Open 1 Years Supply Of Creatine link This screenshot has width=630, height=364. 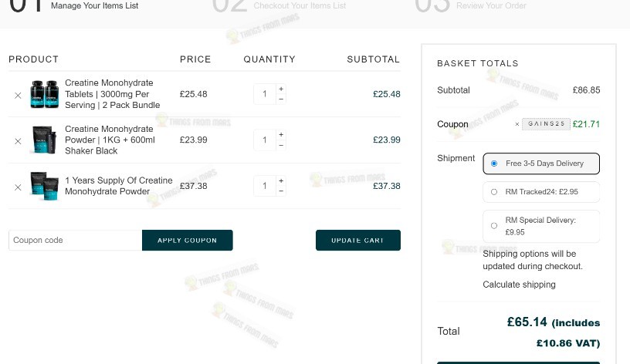(x=119, y=186)
